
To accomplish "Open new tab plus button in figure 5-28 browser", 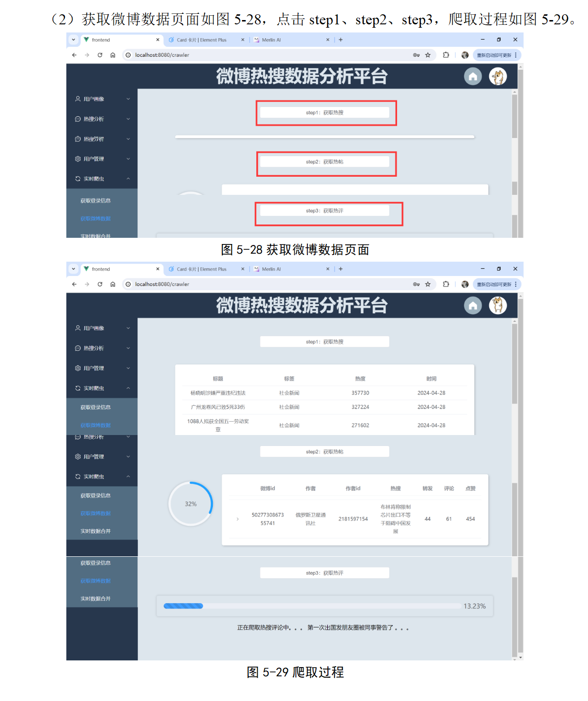I will point(341,40).
